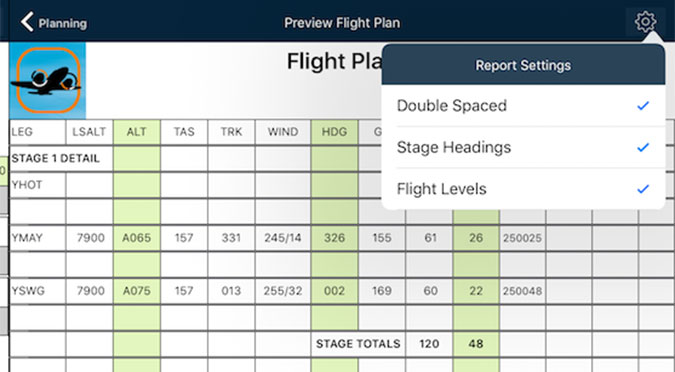Click the A065 altitude cell
The height and width of the screenshot is (372, 675).
[136, 238]
